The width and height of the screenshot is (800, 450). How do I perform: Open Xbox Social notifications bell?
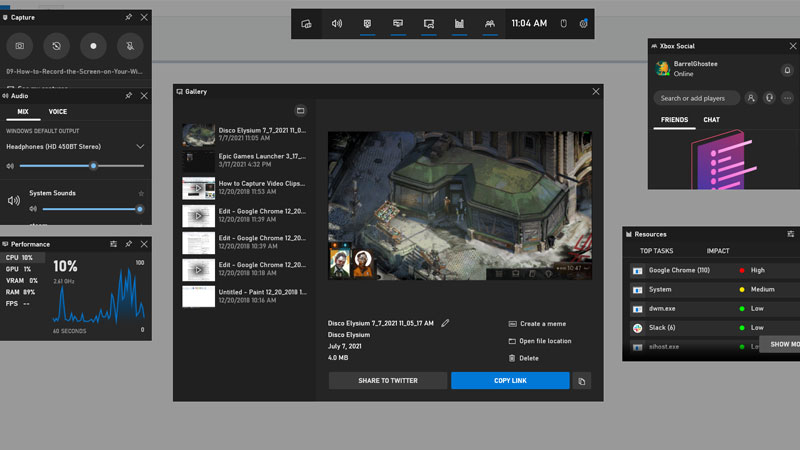[x=787, y=70]
